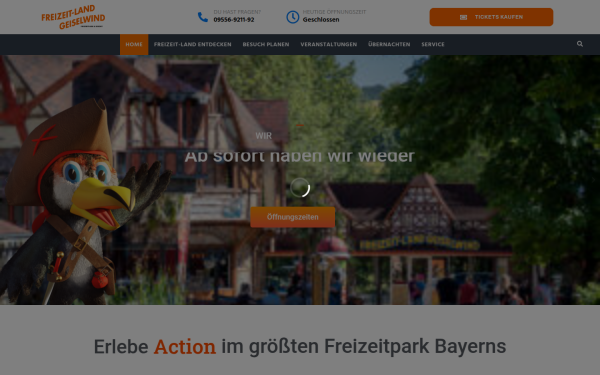
Task: Click the blue clock opening-hours icon
Action: (293, 17)
